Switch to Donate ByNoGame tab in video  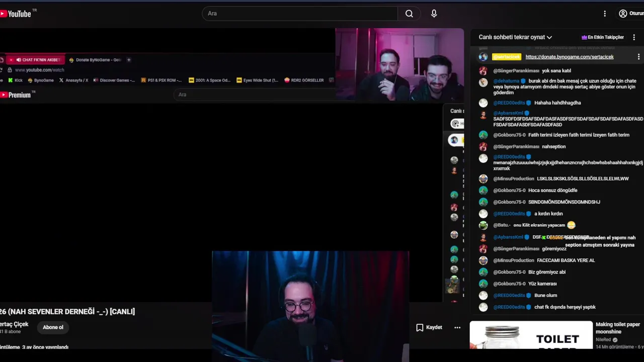[96, 60]
